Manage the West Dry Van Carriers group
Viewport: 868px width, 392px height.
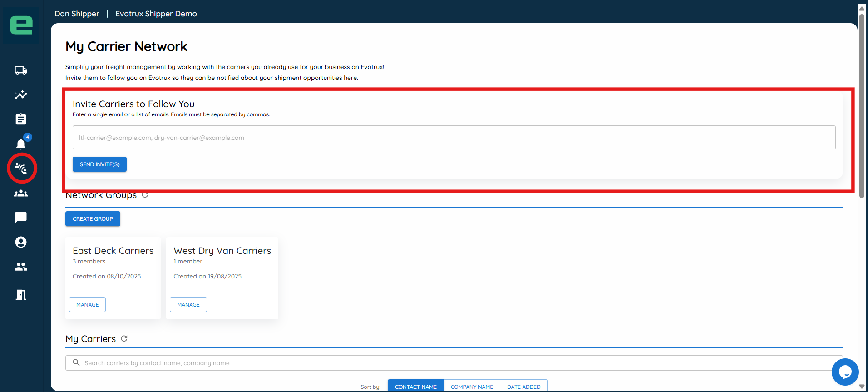click(188, 305)
